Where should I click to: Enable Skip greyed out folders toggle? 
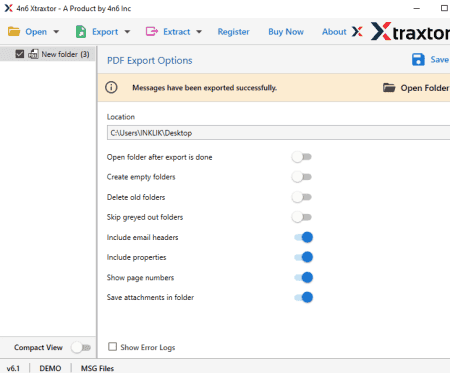[302, 217]
